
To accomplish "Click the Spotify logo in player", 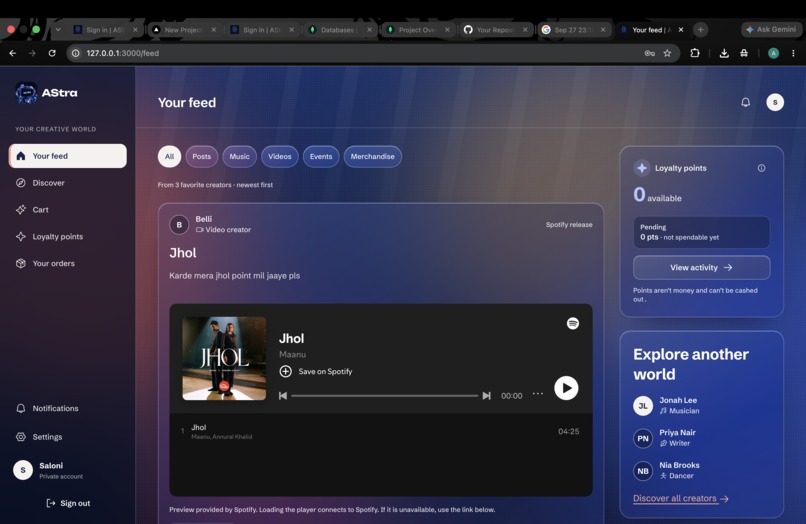I will tap(573, 323).
